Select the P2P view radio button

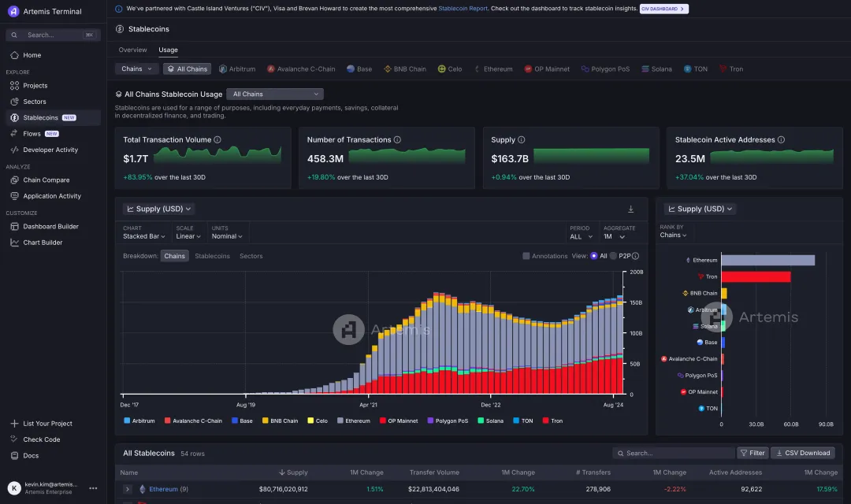(613, 256)
